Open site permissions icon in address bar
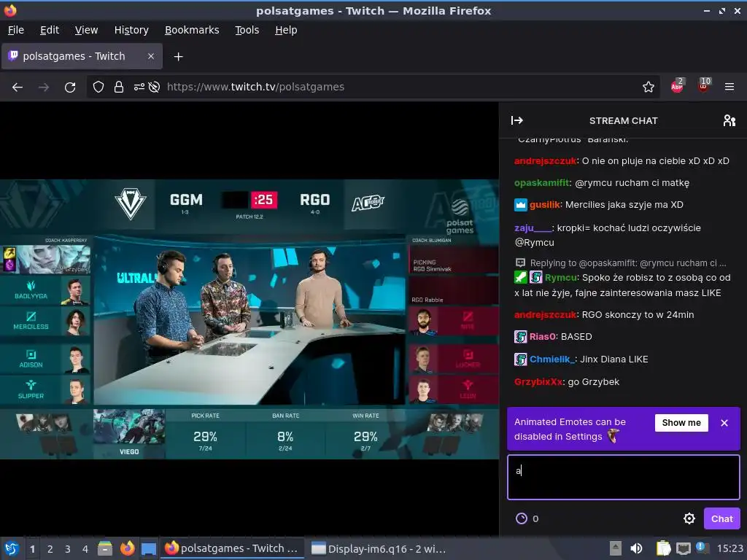Screen dimensions: 747x560 (x=139, y=87)
